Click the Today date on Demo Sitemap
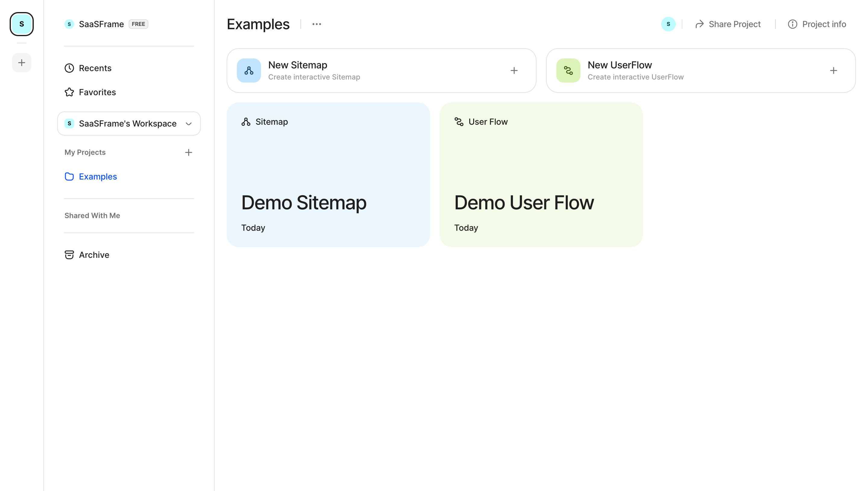 [x=253, y=228]
